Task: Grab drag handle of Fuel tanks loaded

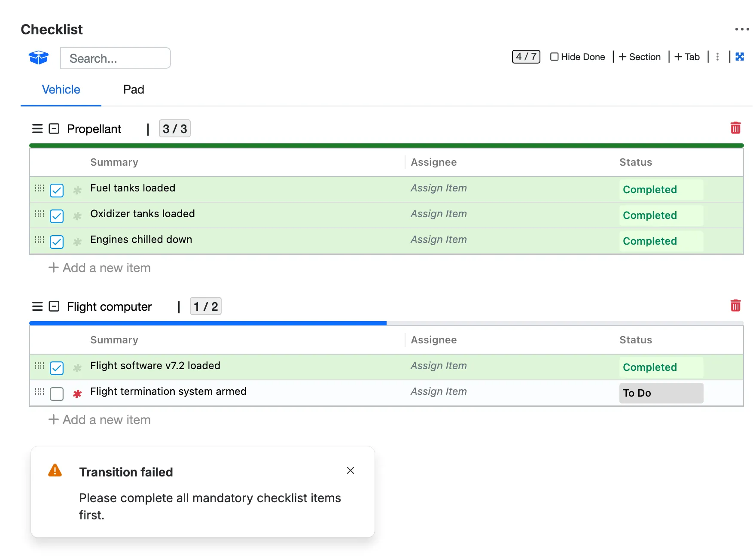Action: tap(40, 188)
